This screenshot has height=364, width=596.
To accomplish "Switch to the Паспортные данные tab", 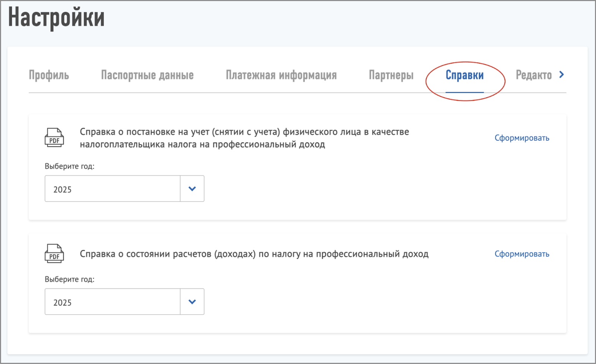I will click(x=147, y=75).
